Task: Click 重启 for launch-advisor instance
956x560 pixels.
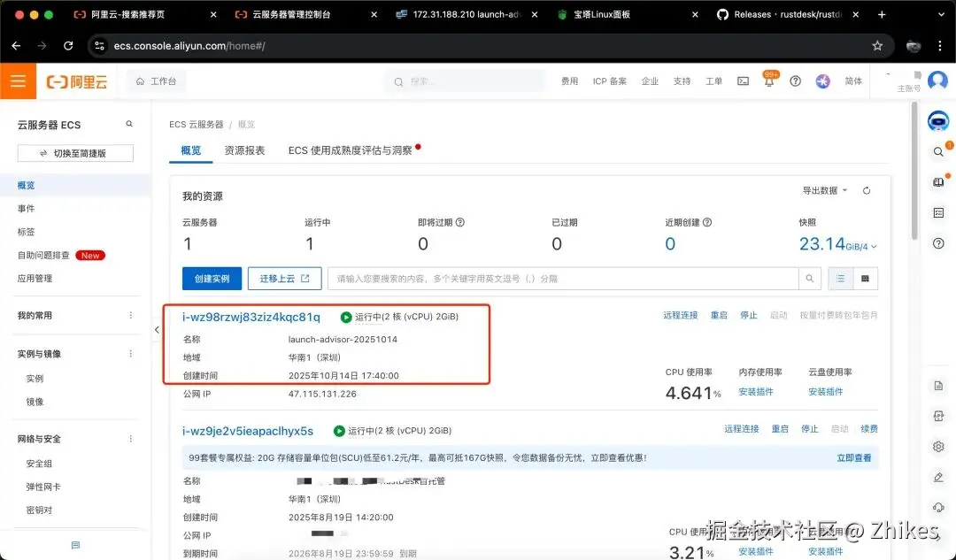Action: click(x=719, y=315)
